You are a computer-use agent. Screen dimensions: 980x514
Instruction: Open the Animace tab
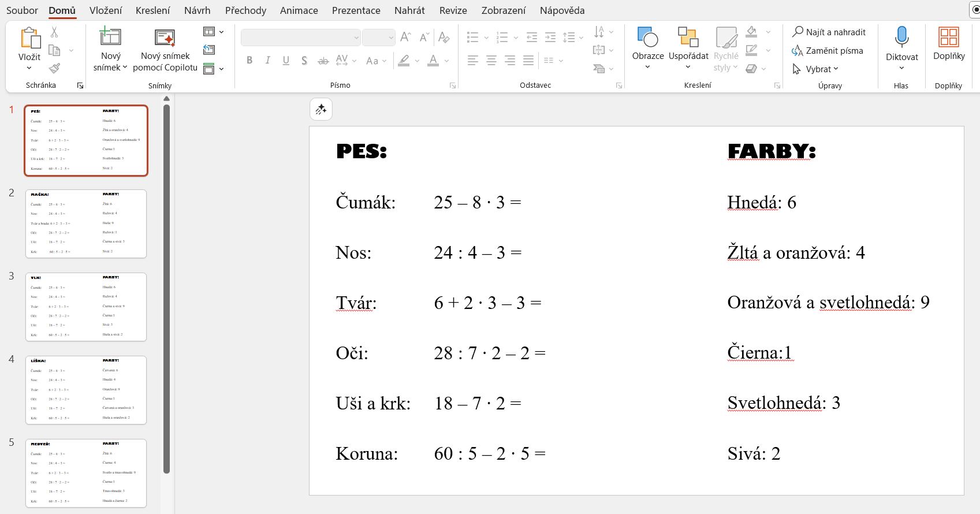(299, 10)
